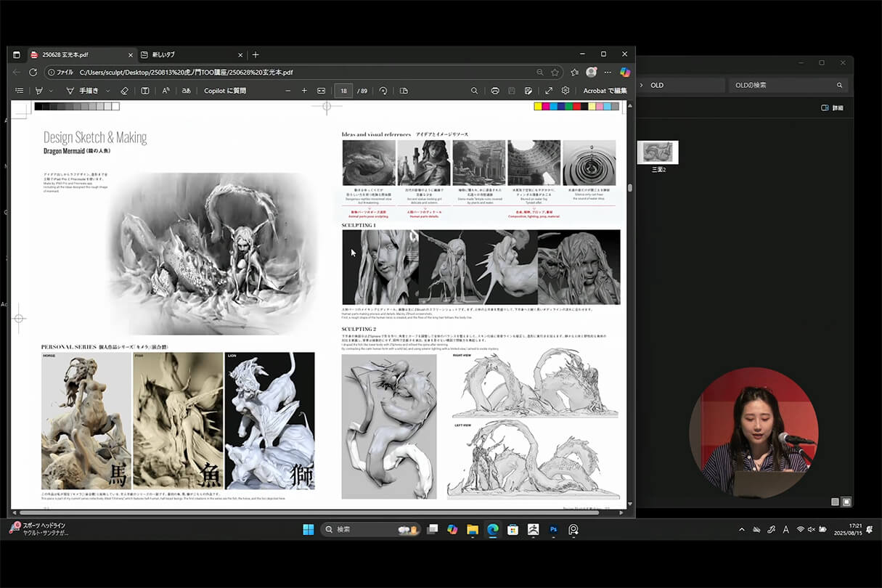882x588 pixels.
Task: Select the eraser tool in PDF toolbar
Action: [124, 91]
